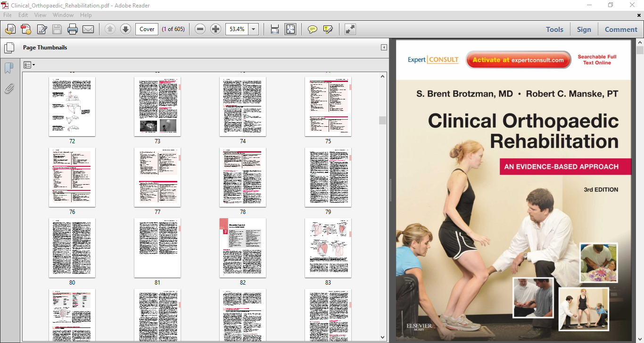This screenshot has height=343, width=644.
Task: Select page 77 thumbnail
Action: tap(157, 177)
